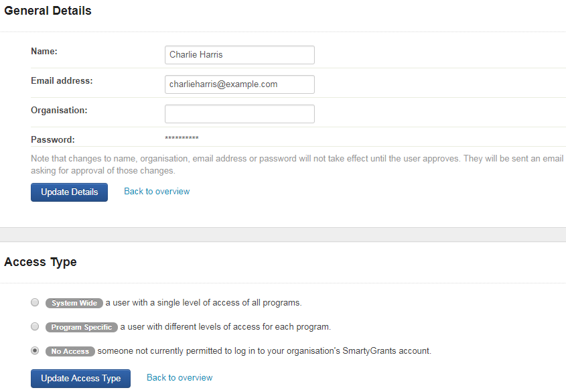Click the Organisation label text
Screen dimensions: 566x392
(x=59, y=110)
